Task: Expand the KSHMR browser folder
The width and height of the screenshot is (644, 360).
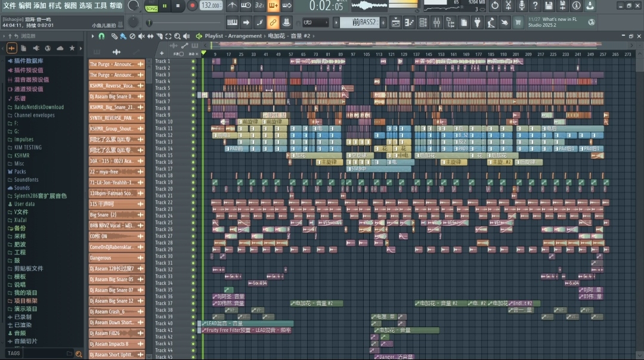Action: coord(21,156)
